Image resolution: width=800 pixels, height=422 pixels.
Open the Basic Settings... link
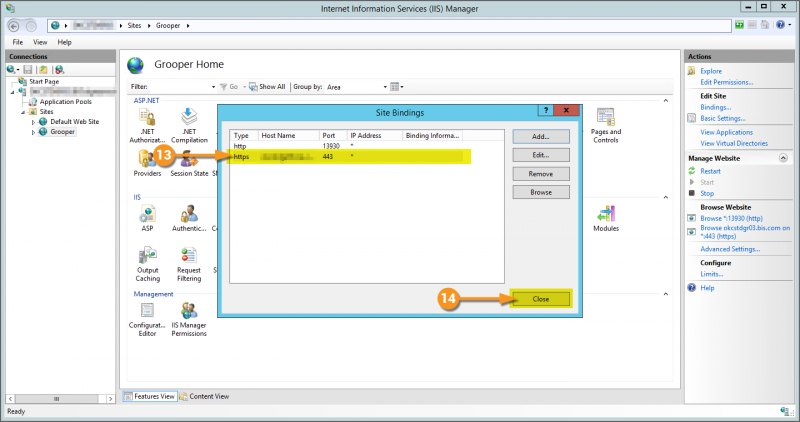(722, 118)
